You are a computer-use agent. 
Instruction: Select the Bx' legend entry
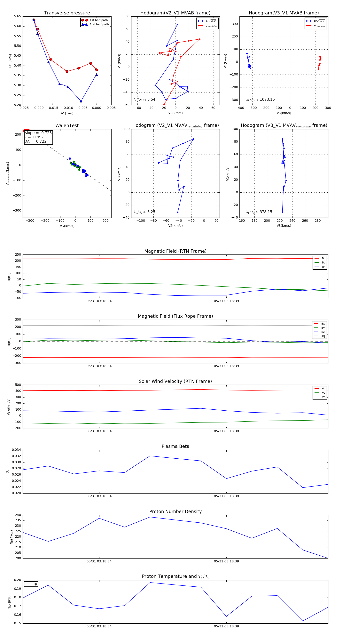click(320, 324)
